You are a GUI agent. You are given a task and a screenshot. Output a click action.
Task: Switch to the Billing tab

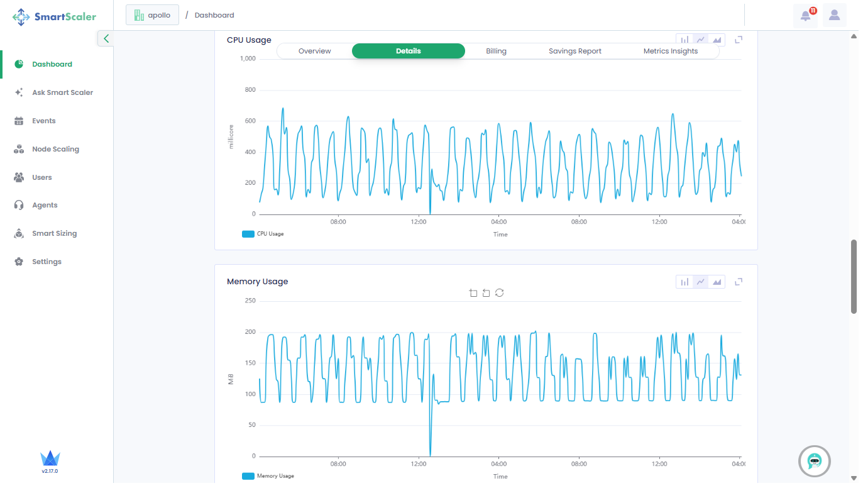pyautogui.click(x=496, y=51)
